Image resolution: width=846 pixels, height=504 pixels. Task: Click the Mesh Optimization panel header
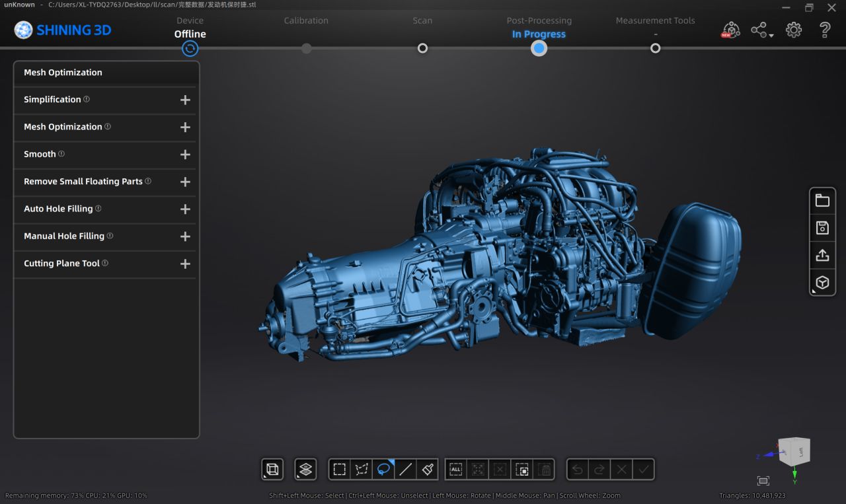click(x=106, y=73)
